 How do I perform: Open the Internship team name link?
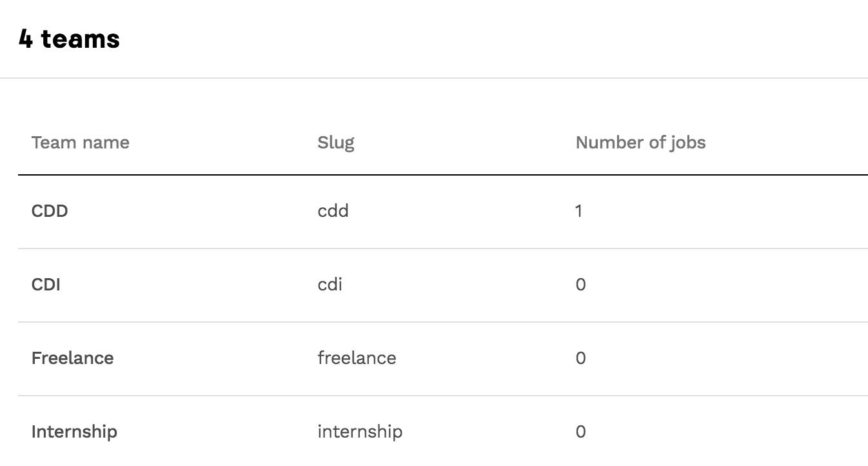point(74,431)
